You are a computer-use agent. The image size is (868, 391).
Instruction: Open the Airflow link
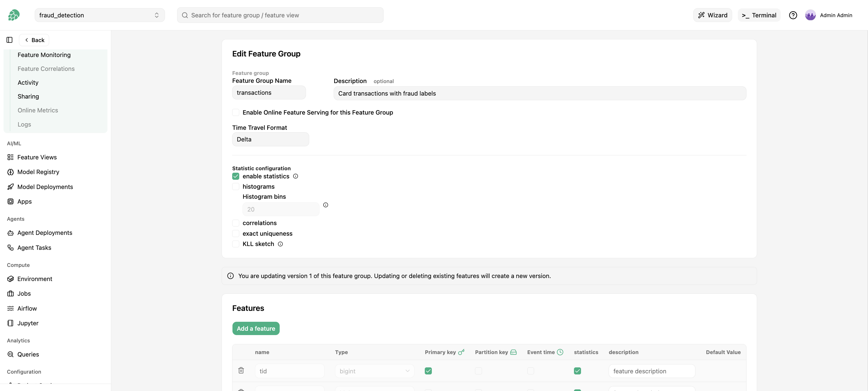click(27, 308)
